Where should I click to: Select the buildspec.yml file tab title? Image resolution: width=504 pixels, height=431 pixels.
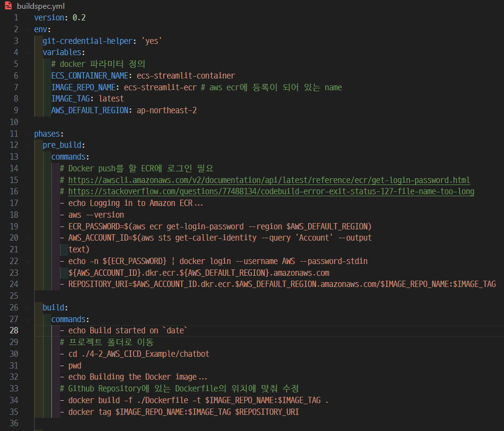(x=41, y=6)
